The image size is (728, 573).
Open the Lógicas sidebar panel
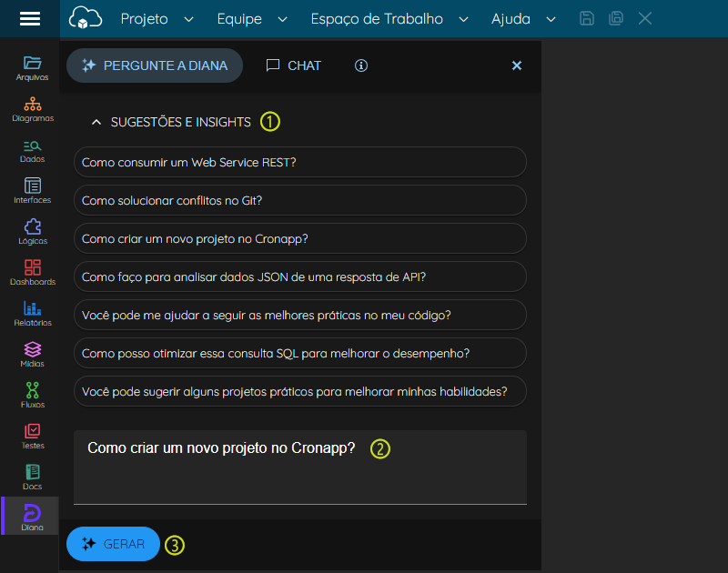pyautogui.click(x=32, y=232)
